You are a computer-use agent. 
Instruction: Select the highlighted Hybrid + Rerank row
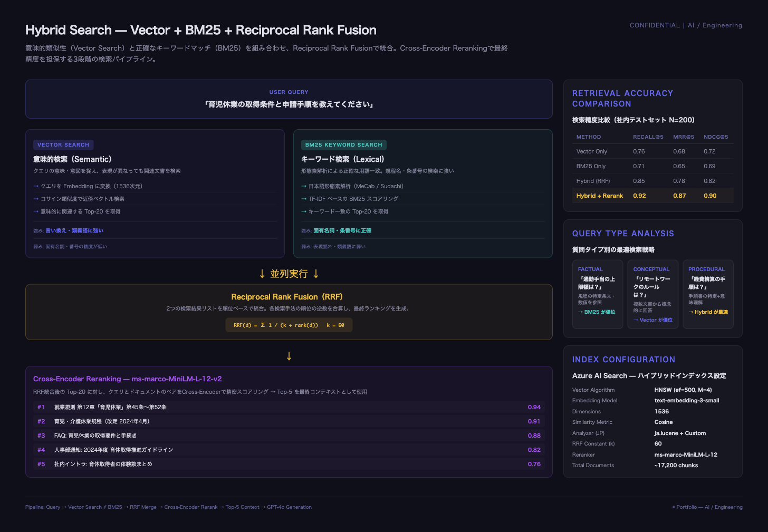click(x=652, y=196)
